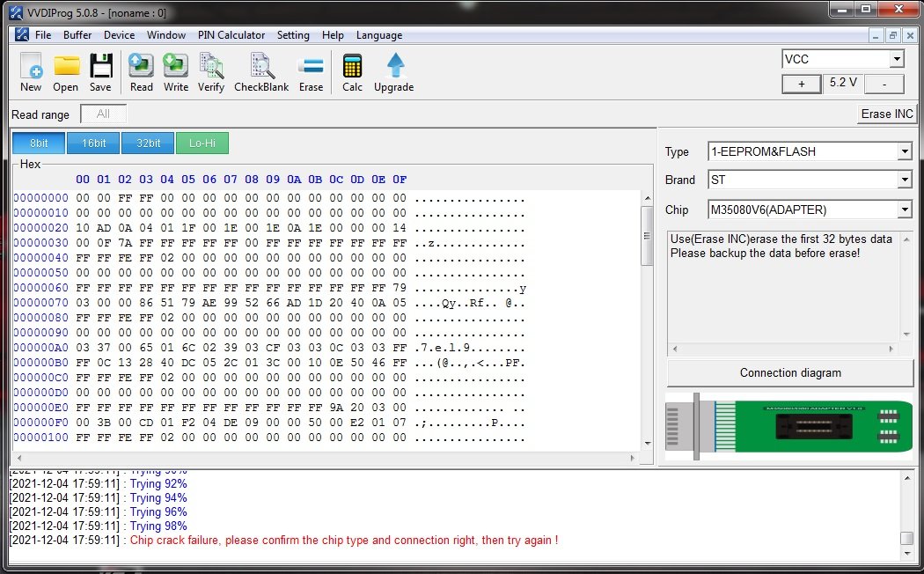Run CheckBlank on the chip
The height and width of the screenshot is (574, 924).
coord(261,71)
